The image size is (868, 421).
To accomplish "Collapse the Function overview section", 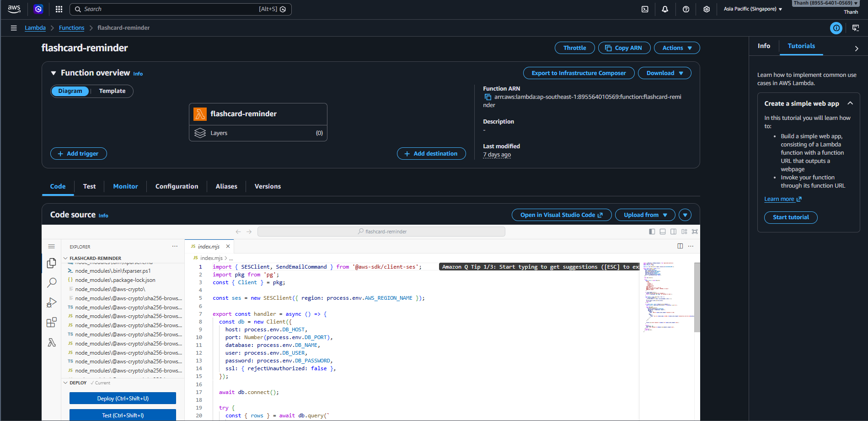I will (x=54, y=73).
